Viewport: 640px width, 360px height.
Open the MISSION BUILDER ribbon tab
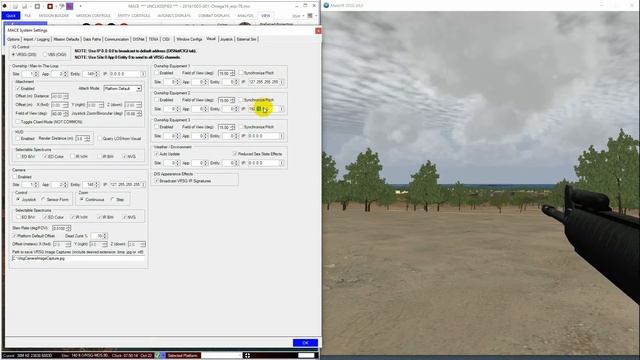pyautogui.click(x=54, y=16)
